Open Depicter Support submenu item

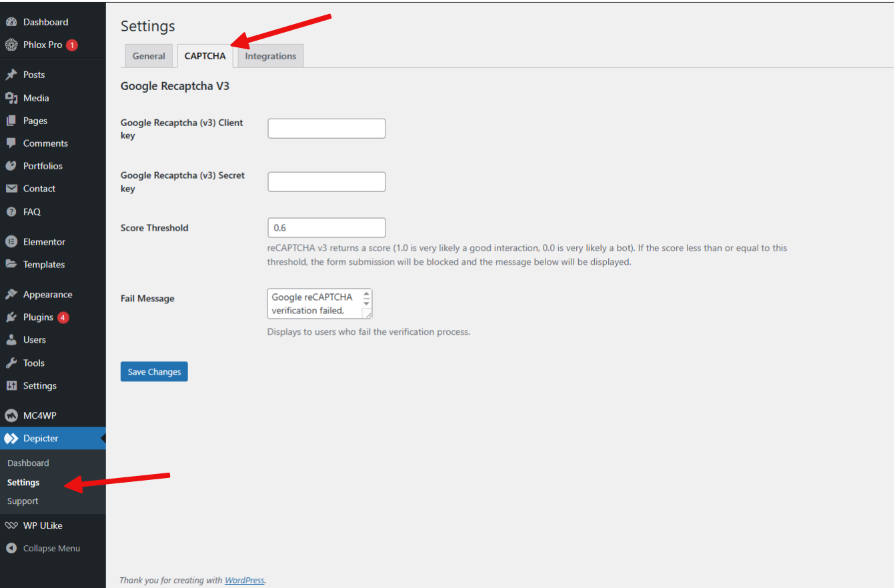pyautogui.click(x=23, y=501)
